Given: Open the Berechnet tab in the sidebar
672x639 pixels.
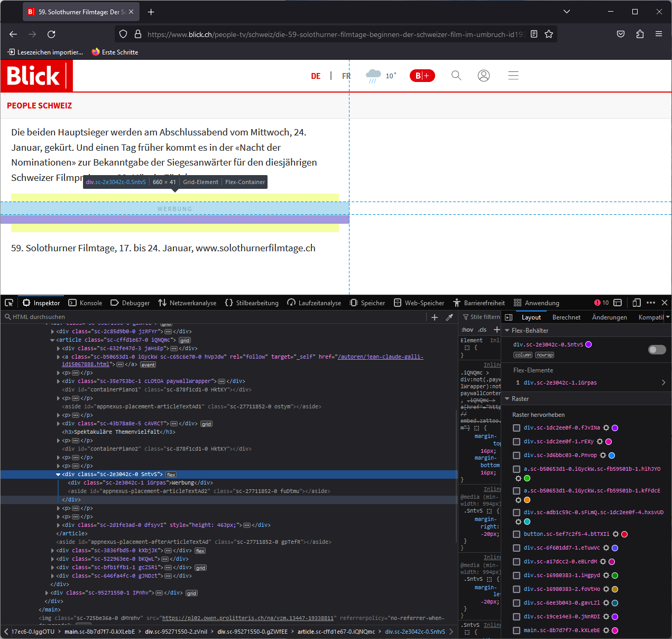Looking at the screenshot, I should [566, 317].
